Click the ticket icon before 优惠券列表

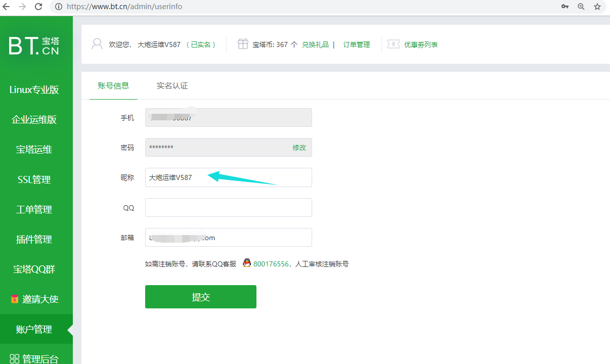393,44
